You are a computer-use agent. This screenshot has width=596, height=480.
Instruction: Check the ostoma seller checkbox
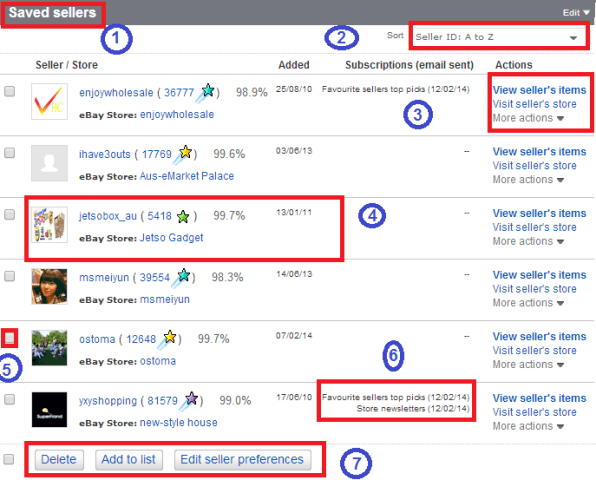pyautogui.click(x=10, y=338)
